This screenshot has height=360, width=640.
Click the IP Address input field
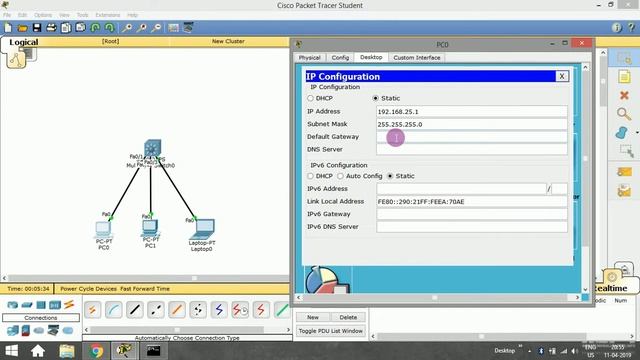(x=471, y=111)
